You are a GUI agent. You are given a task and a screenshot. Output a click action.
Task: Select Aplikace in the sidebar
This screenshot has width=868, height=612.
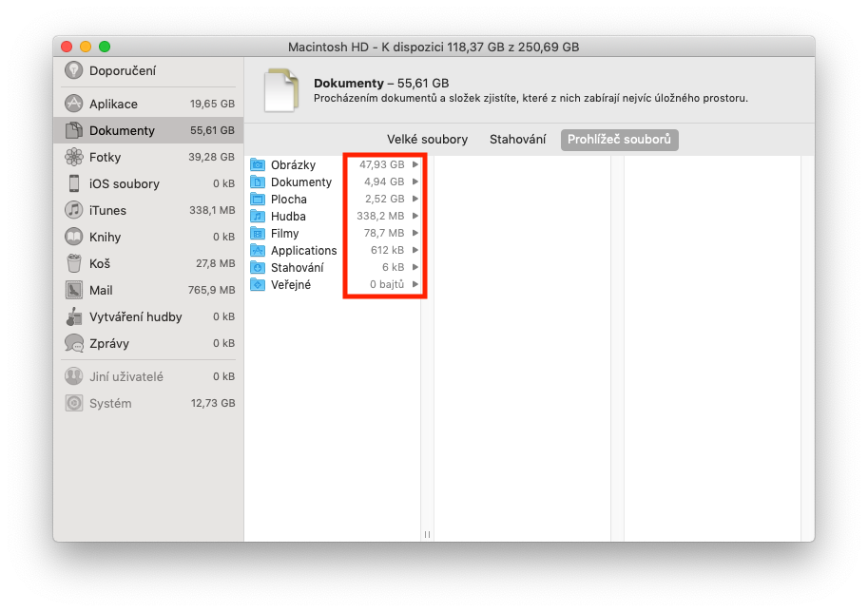coord(148,104)
